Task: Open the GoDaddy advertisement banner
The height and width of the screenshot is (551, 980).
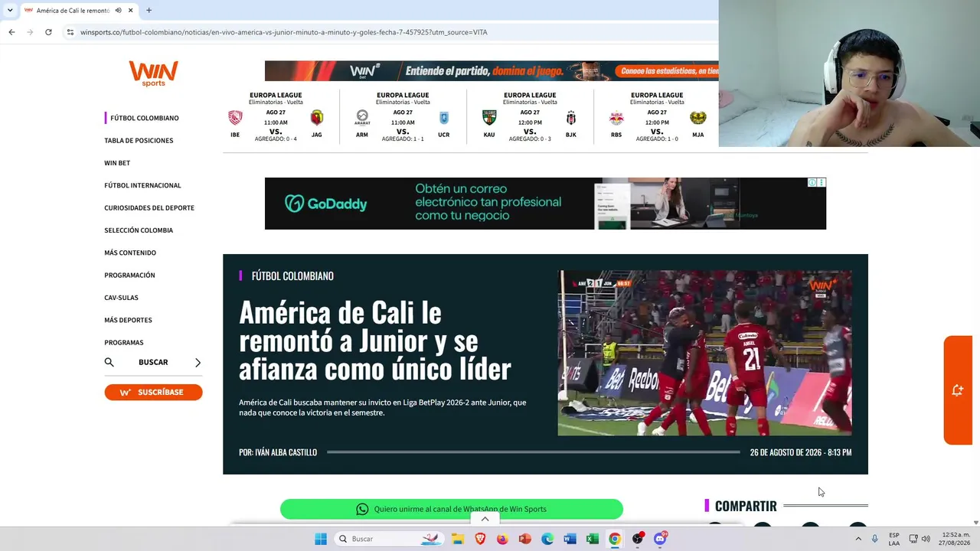Action: tap(545, 204)
